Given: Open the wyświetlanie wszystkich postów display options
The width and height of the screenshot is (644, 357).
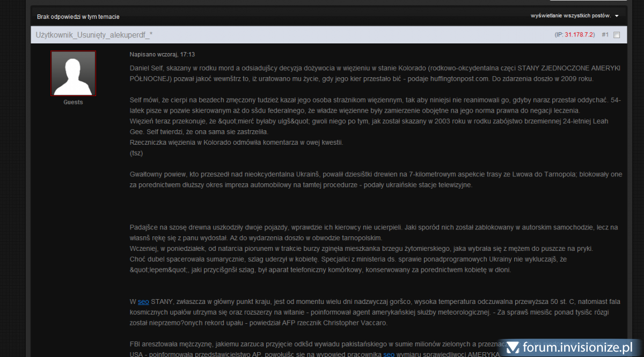Looking at the screenshot, I should click(570, 16).
